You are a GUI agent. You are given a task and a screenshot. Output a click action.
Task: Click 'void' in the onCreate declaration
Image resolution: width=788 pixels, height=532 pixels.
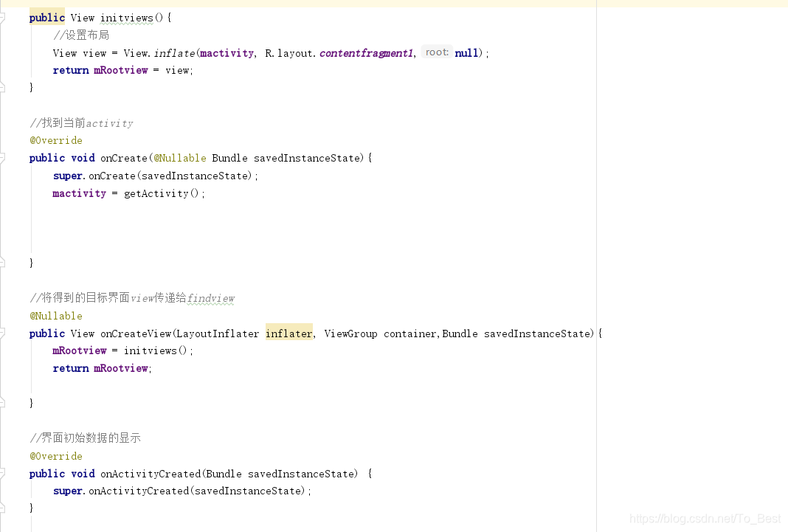(x=83, y=158)
